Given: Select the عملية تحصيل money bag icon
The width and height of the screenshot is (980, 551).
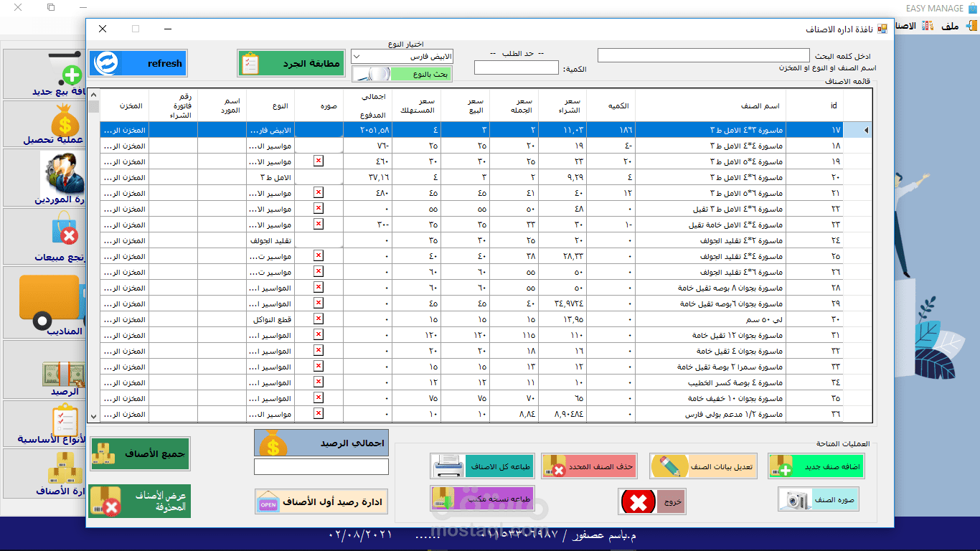Looking at the screenshot, I should click(x=65, y=122).
